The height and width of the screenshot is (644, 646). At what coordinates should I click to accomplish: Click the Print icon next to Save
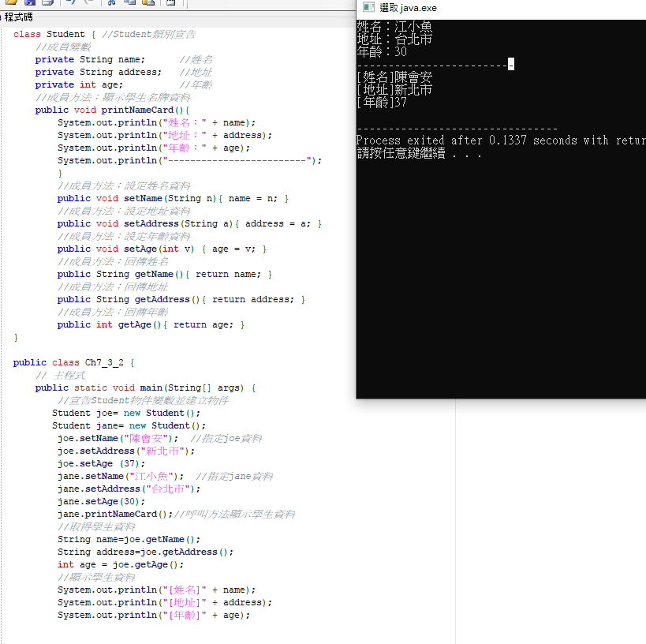tap(47, 3)
